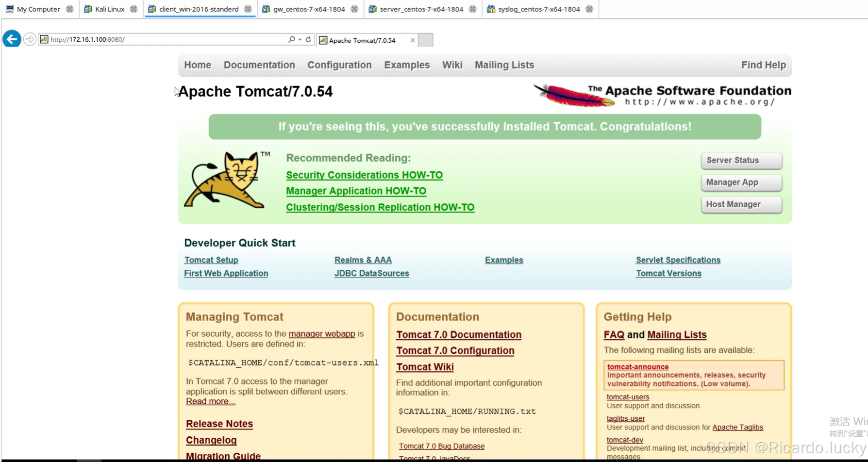Viewport: 868px width, 462px height.
Task: Open Manager Application HOW-TO link
Action: click(x=356, y=191)
